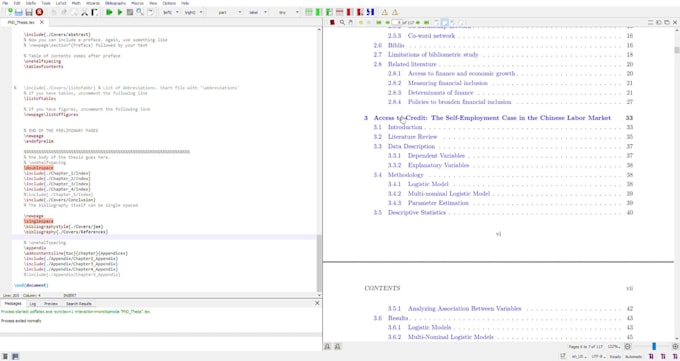Open the Related literature contents link
680x361 pixels.
412,64
